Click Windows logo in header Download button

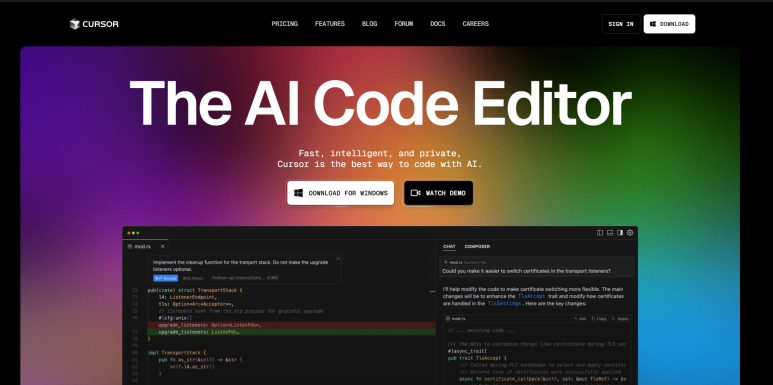tap(653, 24)
